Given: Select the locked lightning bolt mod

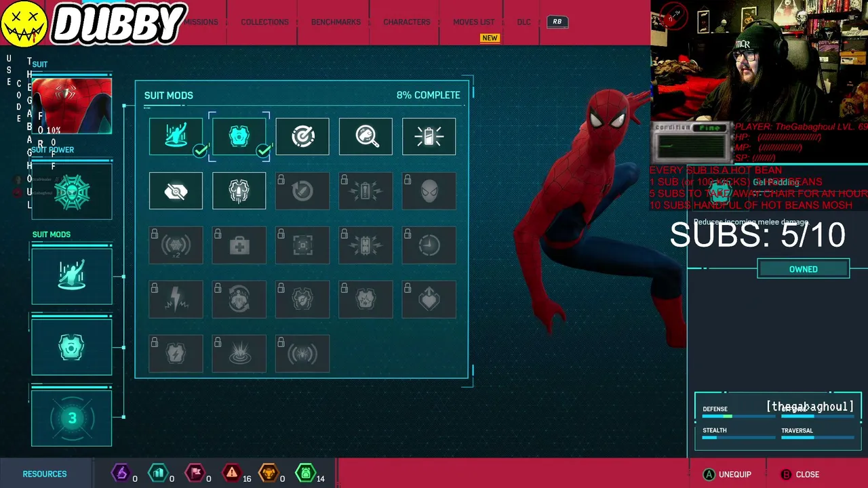Looking at the screenshot, I should pos(176,299).
